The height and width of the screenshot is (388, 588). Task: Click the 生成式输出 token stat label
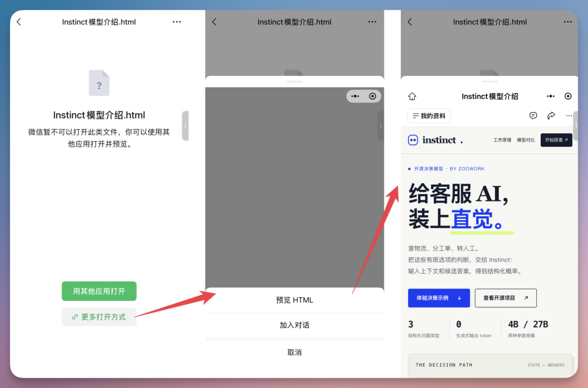[474, 336]
